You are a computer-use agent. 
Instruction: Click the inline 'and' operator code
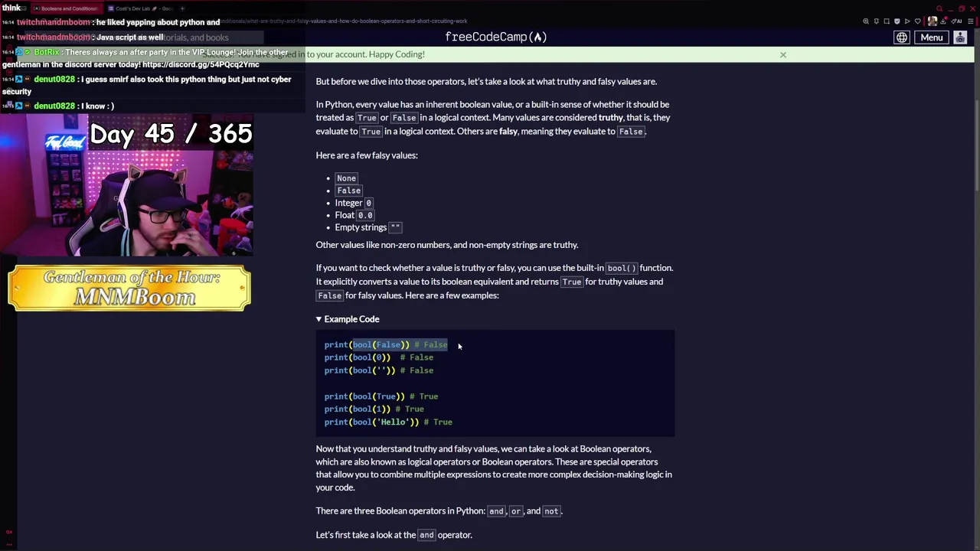pyautogui.click(x=496, y=511)
